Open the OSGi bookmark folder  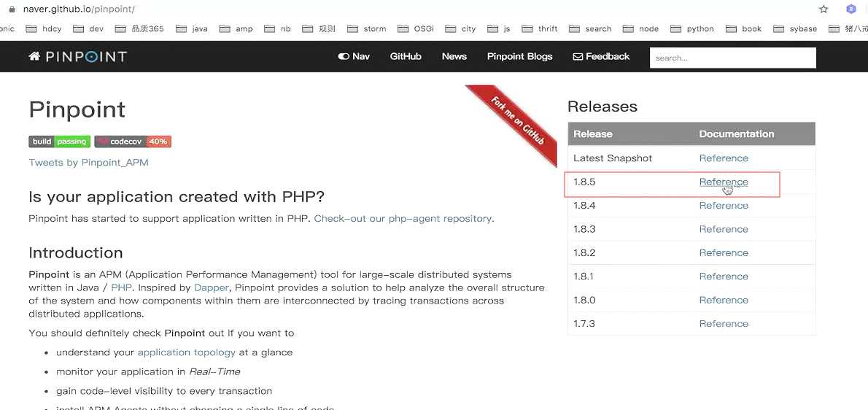[x=416, y=28]
